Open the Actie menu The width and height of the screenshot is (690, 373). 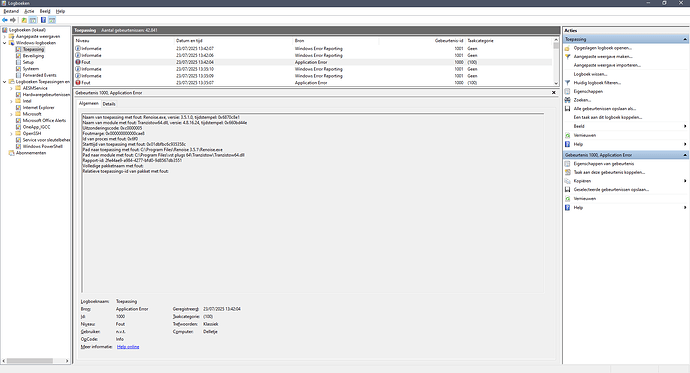[29, 11]
